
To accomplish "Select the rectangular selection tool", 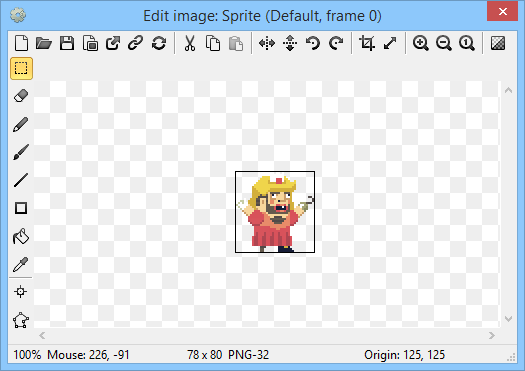I will coord(21,68).
